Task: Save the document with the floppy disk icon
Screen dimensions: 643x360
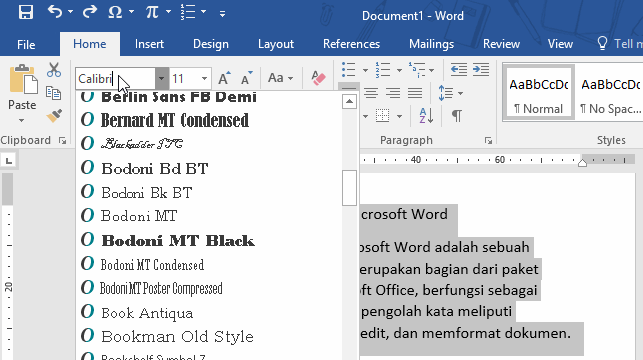Action: click(x=26, y=11)
